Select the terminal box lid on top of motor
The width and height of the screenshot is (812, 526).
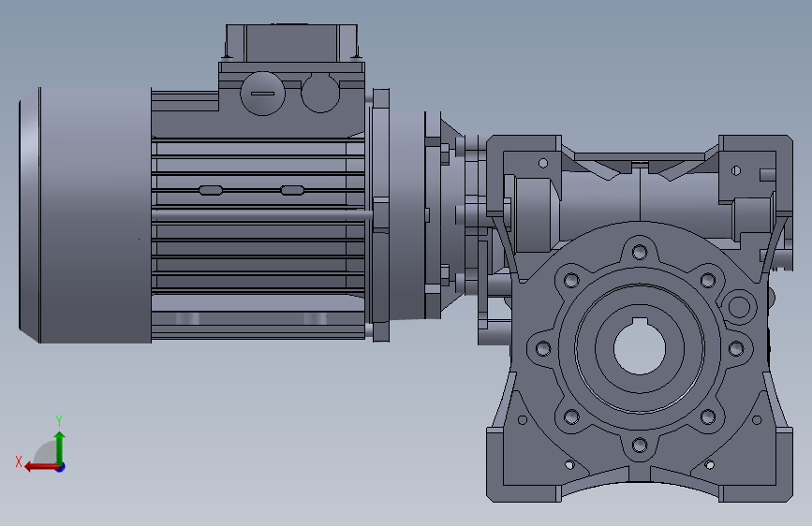tap(291, 42)
